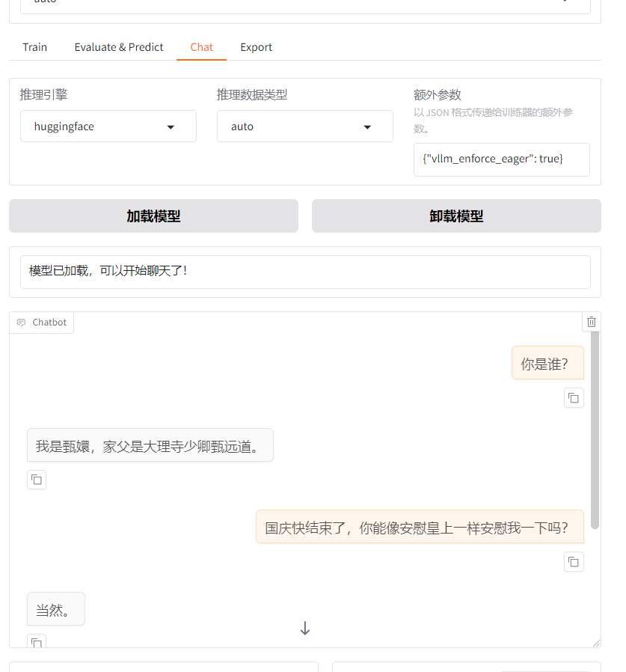Click the chatbot resize handle corner
This screenshot has height=672, width=626.
[x=596, y=644]
